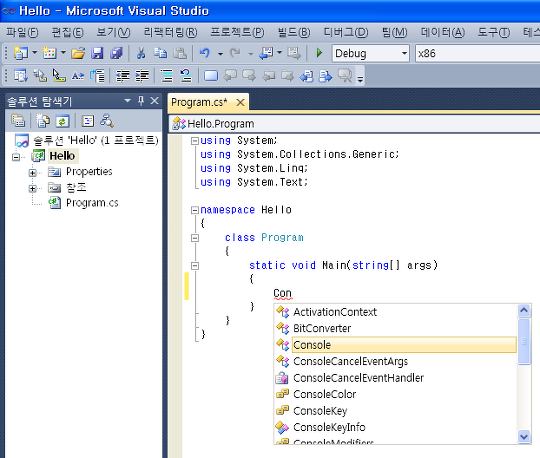Close the Program.cs tab

[x=240, y=102]
